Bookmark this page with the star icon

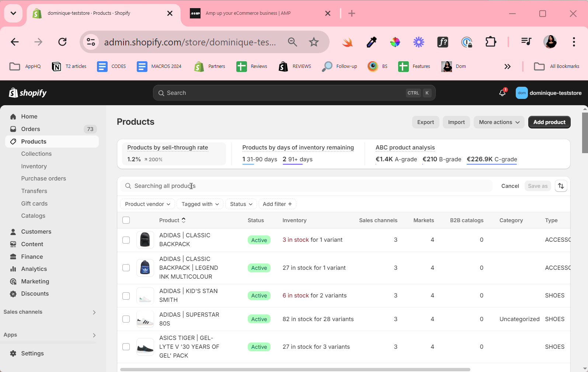click(314, 42)
